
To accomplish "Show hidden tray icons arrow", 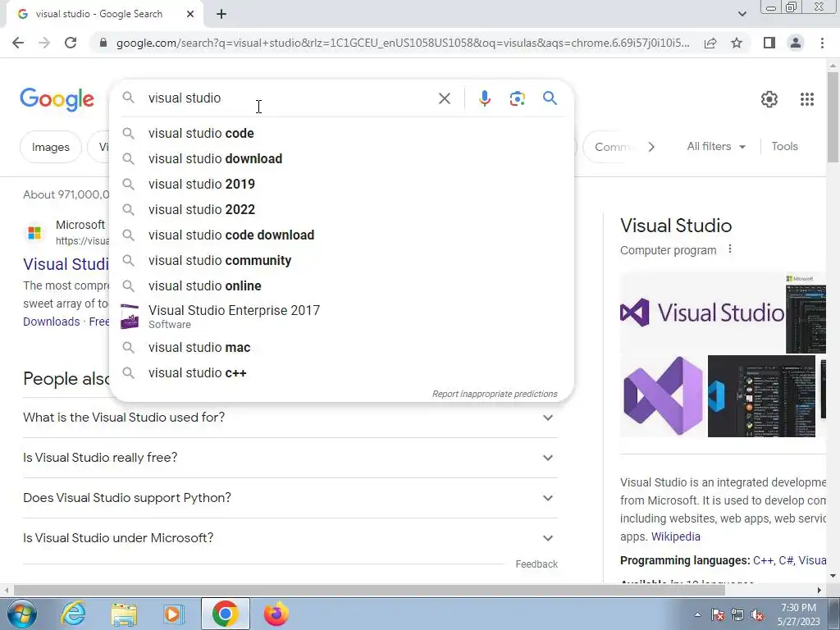I will click(x=697, y=615).
